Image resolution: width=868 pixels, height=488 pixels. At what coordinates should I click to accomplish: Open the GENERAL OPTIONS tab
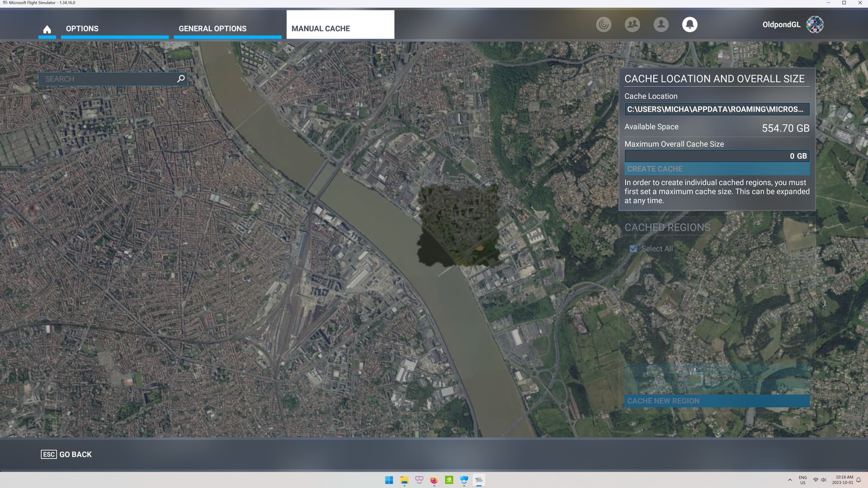(x=227, y=29)
